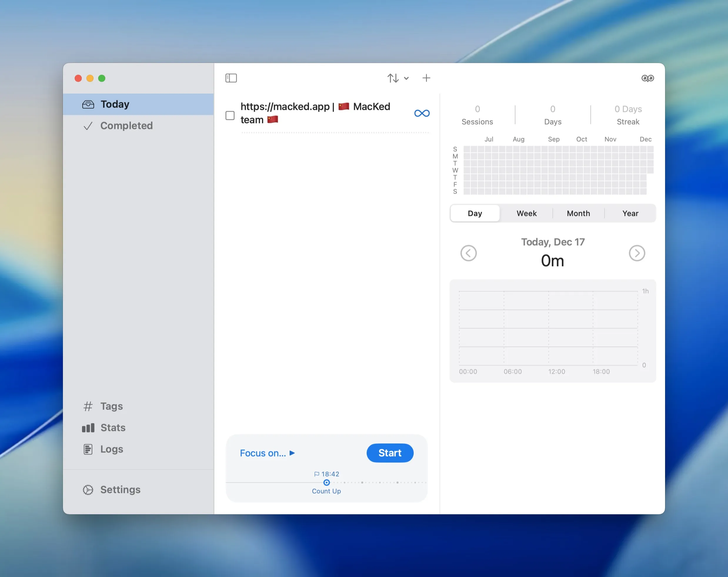
Task: Click the glasses icon in the top right
Action: (x=647, y=78)
